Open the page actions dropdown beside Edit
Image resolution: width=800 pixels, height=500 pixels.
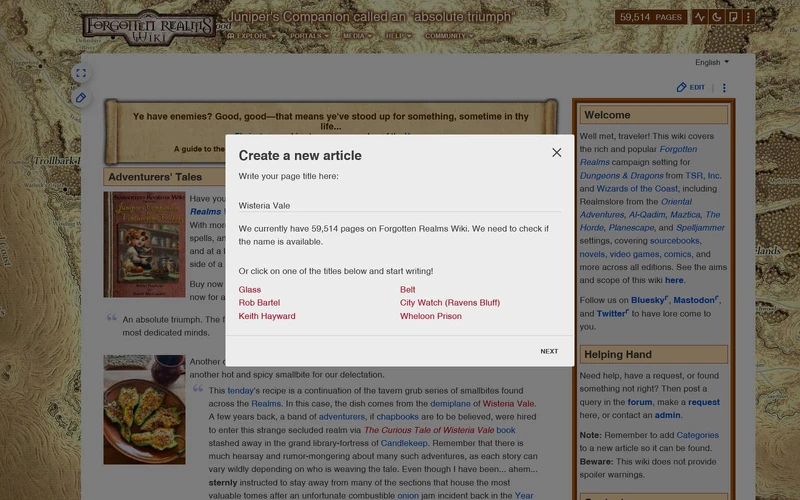pos(724,88)
